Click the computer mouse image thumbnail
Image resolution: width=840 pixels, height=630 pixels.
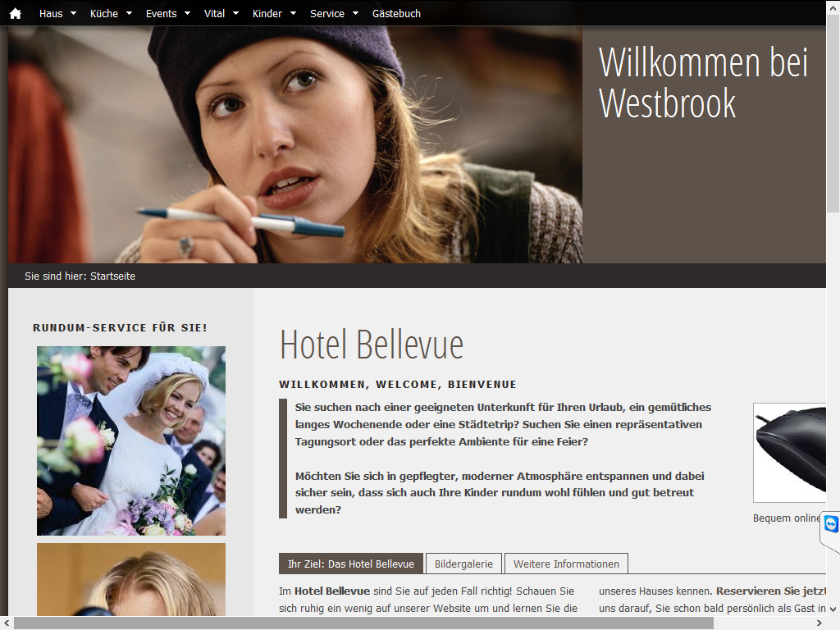click(790, 453)
